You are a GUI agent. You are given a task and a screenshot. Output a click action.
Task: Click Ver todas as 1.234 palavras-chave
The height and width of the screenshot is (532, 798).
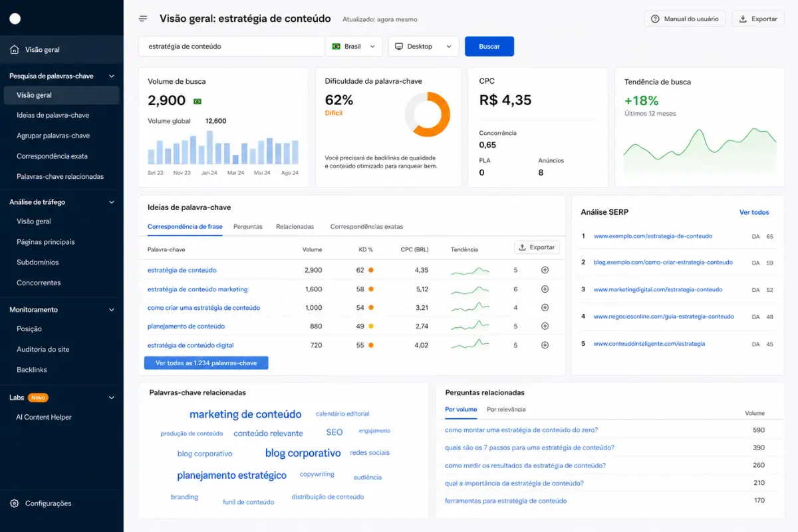pyautogui.click(x=206, y=363)
